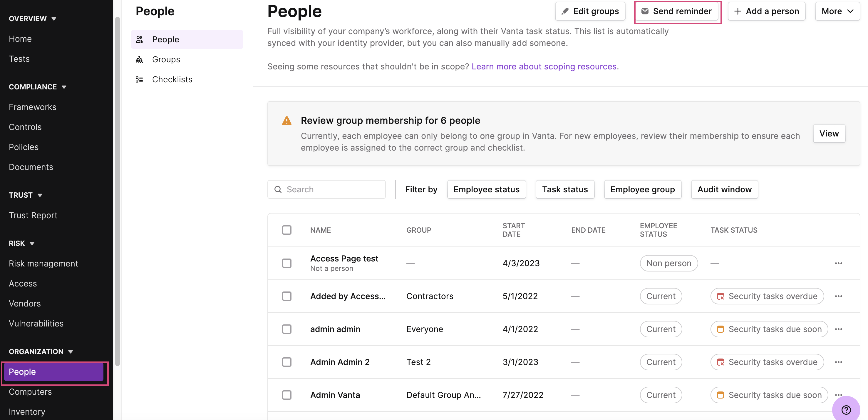The height and width of the screenshot is (420, 868).
Task: Open Controls in sidebar
Action: coord(25,127)
